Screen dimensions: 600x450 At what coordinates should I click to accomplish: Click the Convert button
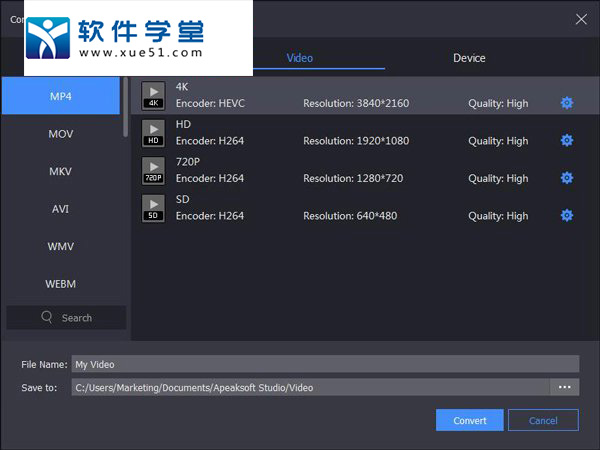tap(470, 420)
